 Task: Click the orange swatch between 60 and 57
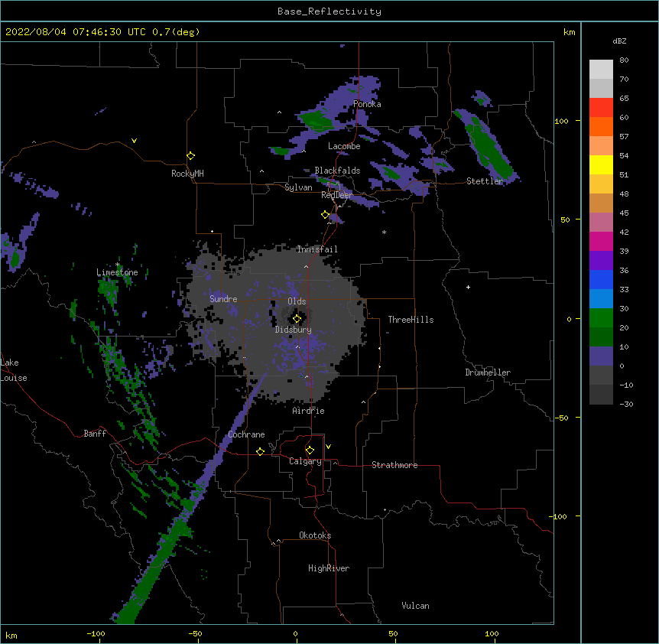pyautogui.click(x=601, y=126)
